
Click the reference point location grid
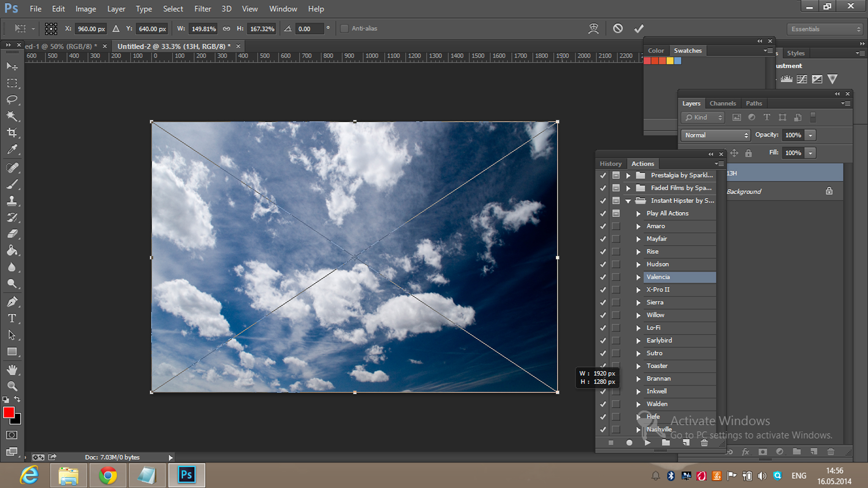51,29
